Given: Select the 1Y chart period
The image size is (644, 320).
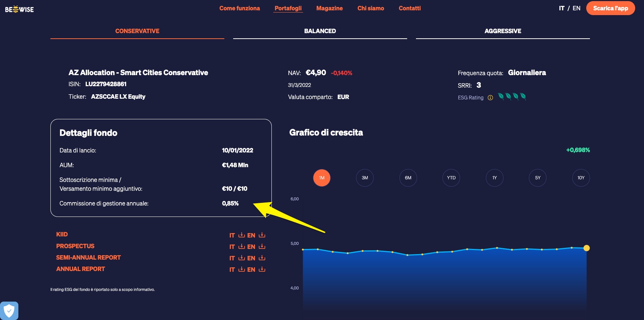Looking at the screenshot, I should (495, 178).
